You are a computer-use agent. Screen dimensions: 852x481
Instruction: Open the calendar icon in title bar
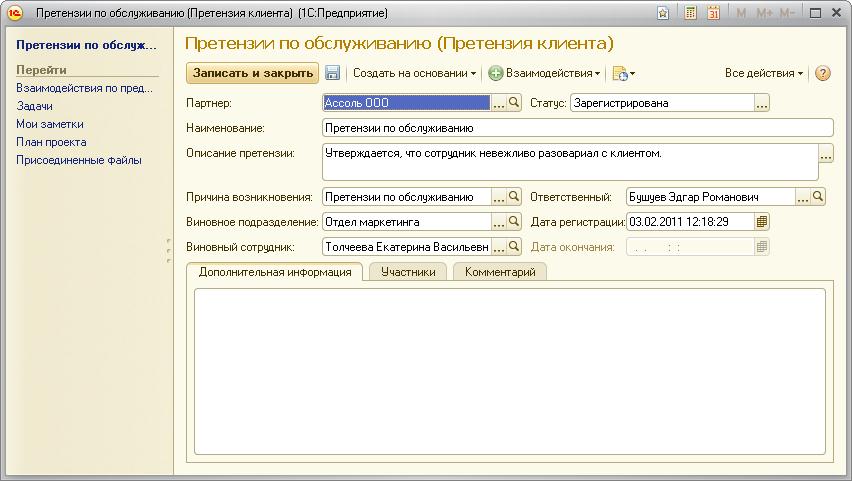click(714, 13)
